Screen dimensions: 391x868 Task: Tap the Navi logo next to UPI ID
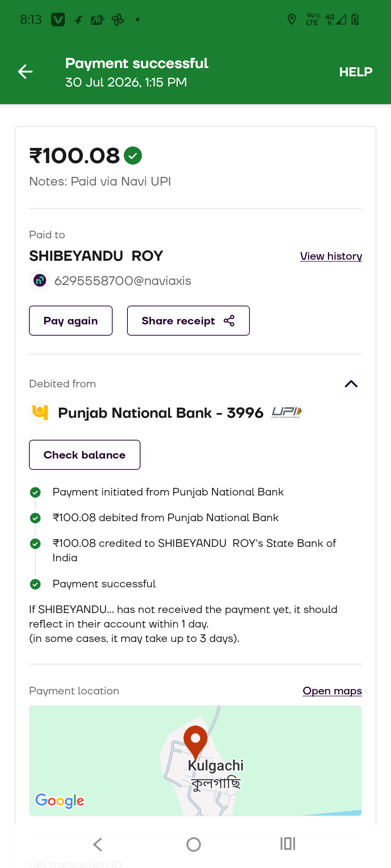point(40,280)
